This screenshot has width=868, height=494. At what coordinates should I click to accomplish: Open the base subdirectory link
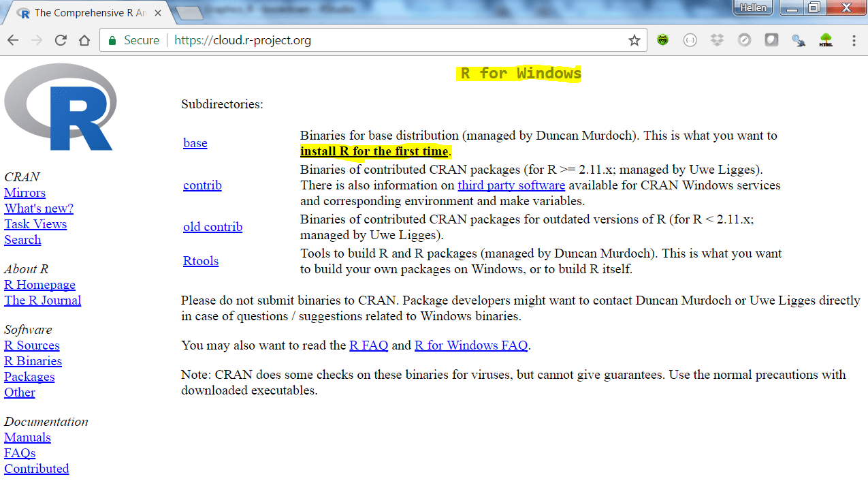[x=195, y=143]
